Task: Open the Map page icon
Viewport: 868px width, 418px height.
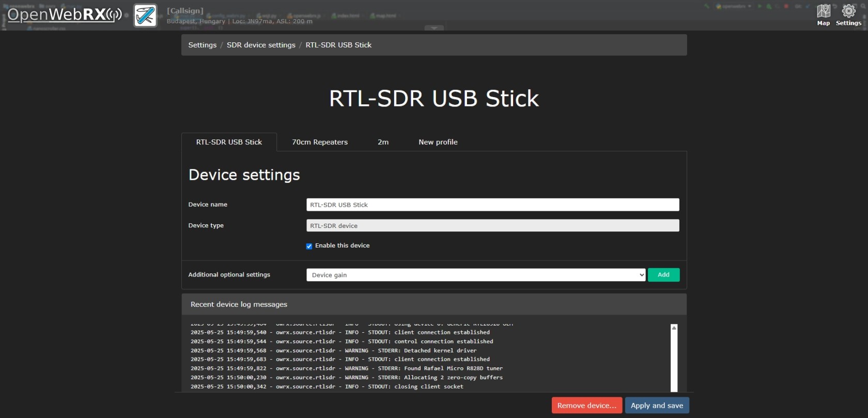Action: pyautogui.click(x=824, y=16)
